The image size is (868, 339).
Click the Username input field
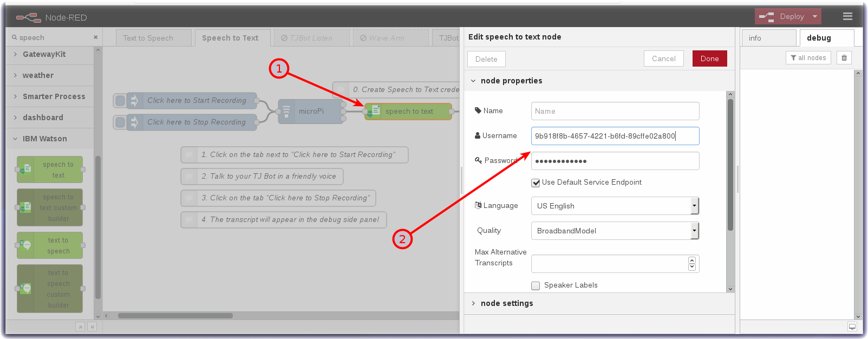pyautogui.click(x=615, y=136)
